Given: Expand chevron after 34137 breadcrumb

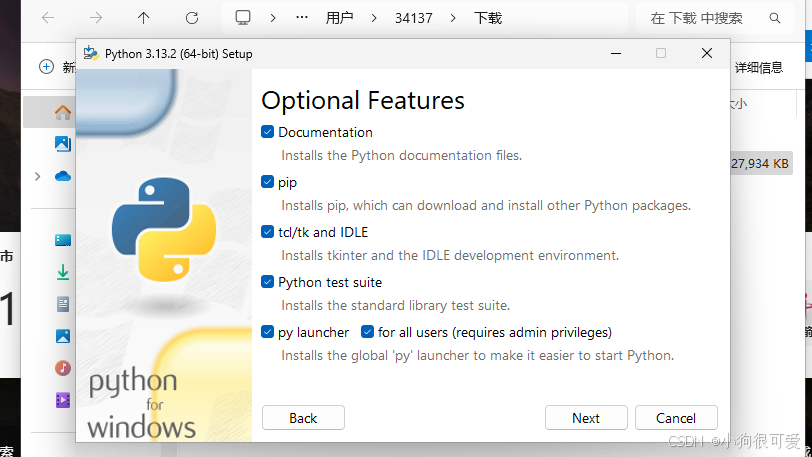Looking at the screenshot, I should (453, 18).
